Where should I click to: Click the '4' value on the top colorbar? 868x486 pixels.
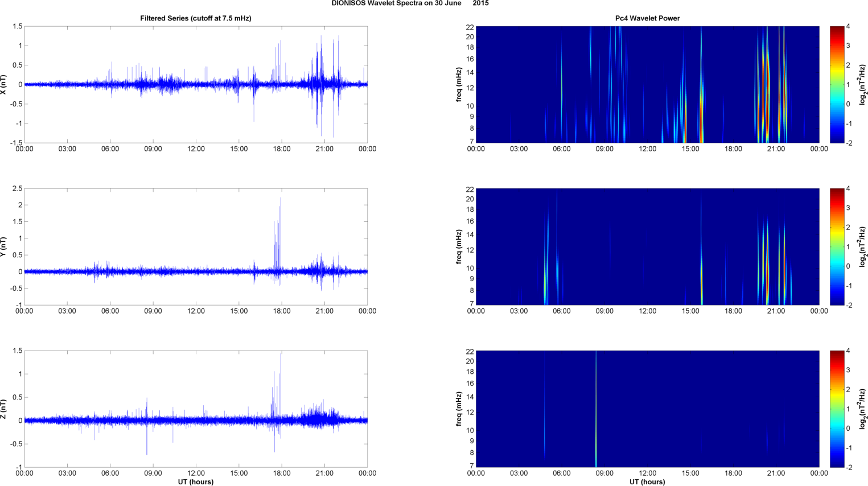pyautogui.click(x=849, y=27)
